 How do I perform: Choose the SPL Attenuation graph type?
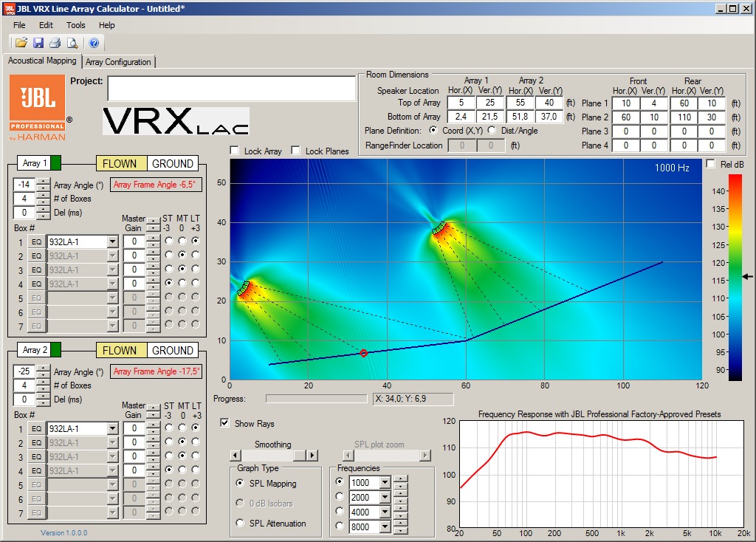(240, 523)
